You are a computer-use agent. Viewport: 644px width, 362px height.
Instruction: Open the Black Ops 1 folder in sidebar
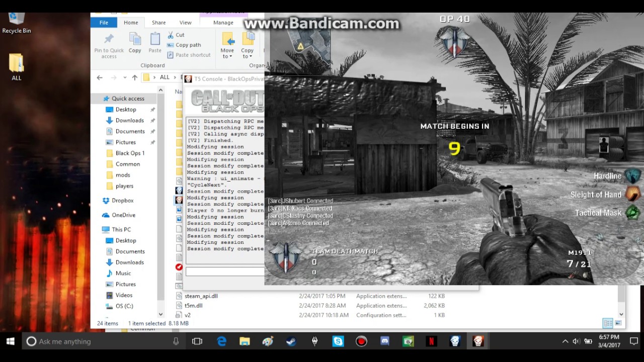[130, 153]
